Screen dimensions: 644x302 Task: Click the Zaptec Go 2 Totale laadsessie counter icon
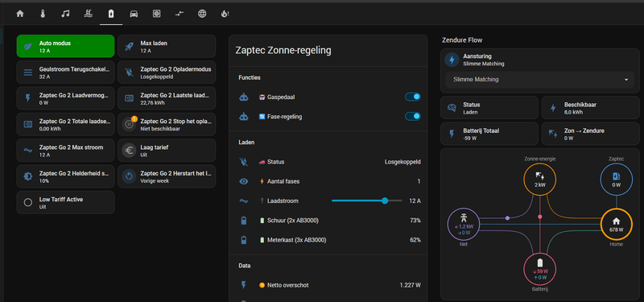[28, 124]
